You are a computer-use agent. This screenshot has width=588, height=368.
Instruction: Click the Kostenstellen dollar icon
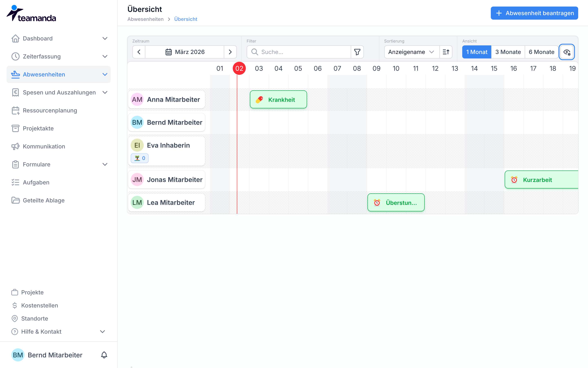pyautogui.click(x=14, y=305)
